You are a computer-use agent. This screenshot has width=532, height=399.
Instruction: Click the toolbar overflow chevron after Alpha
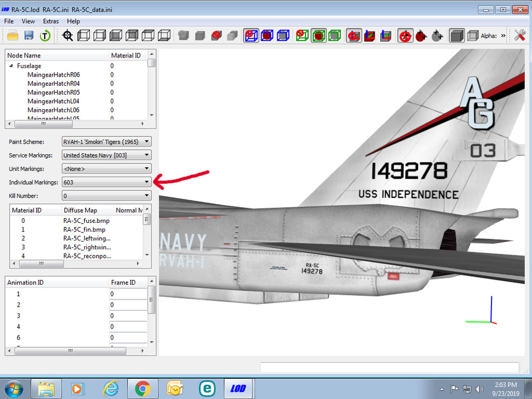pos(503,35)
